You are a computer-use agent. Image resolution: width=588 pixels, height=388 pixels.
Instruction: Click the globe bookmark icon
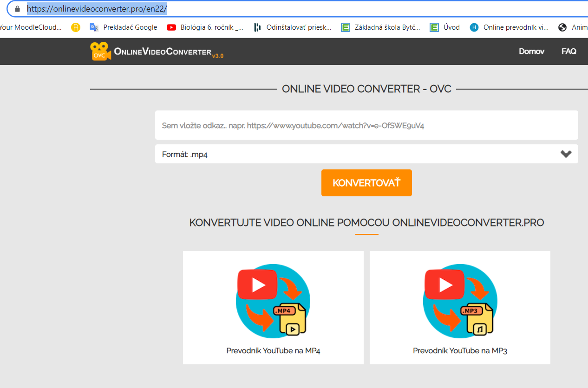tap(562, 27)
